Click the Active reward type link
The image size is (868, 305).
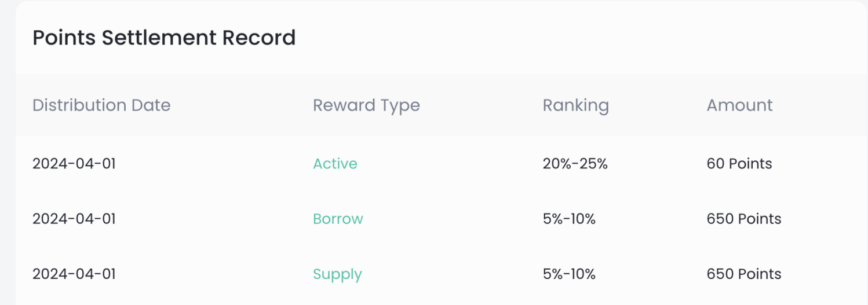click(335, 164)
